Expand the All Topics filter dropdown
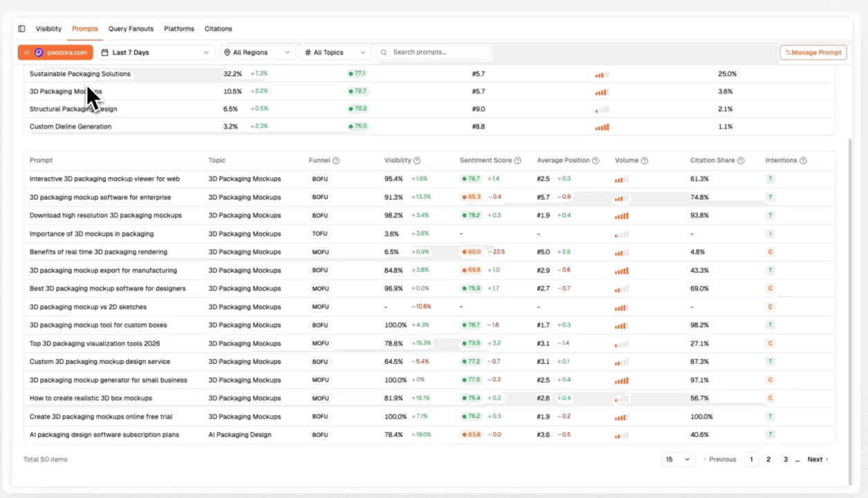This screenshot has width=868, height=498. pos(336,53)
